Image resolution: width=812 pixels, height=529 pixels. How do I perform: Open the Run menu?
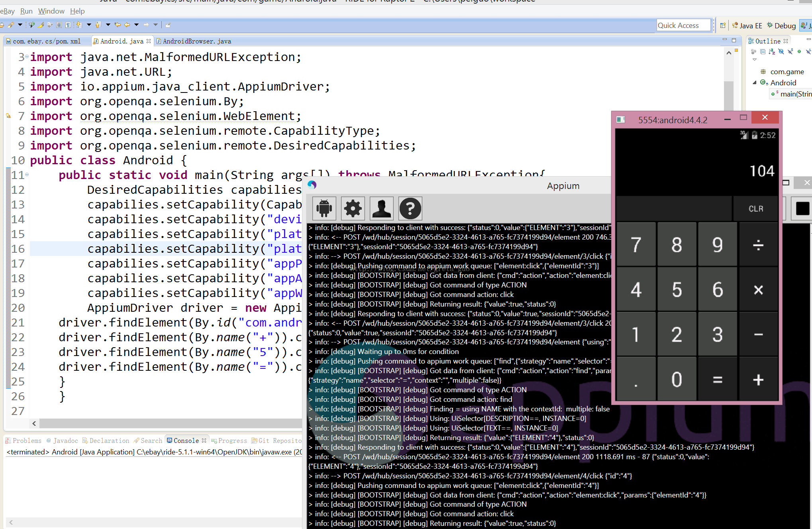pyautogui.click(x=26, y=11)
